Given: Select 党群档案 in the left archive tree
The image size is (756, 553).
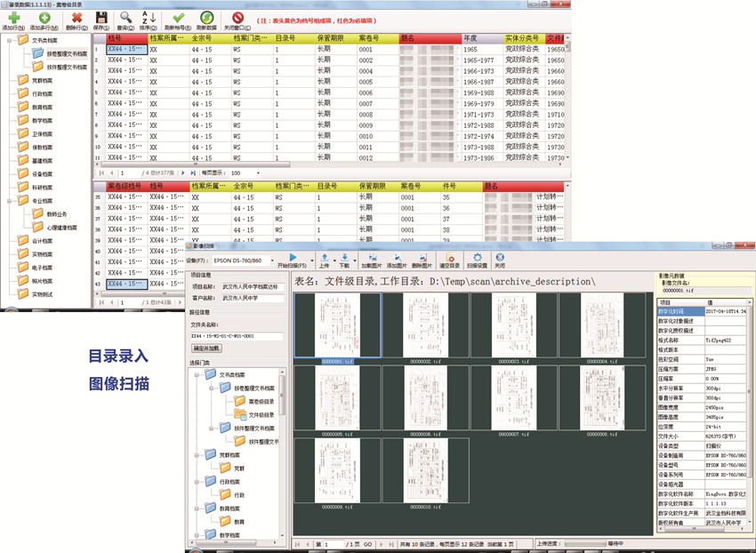Looking at the screenshot, I should [42, 80].
